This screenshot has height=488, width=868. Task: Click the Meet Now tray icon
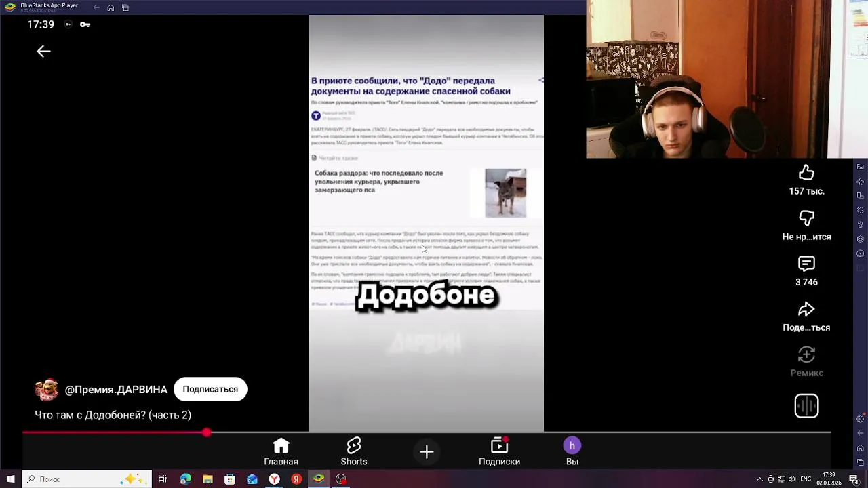[770, 479]
